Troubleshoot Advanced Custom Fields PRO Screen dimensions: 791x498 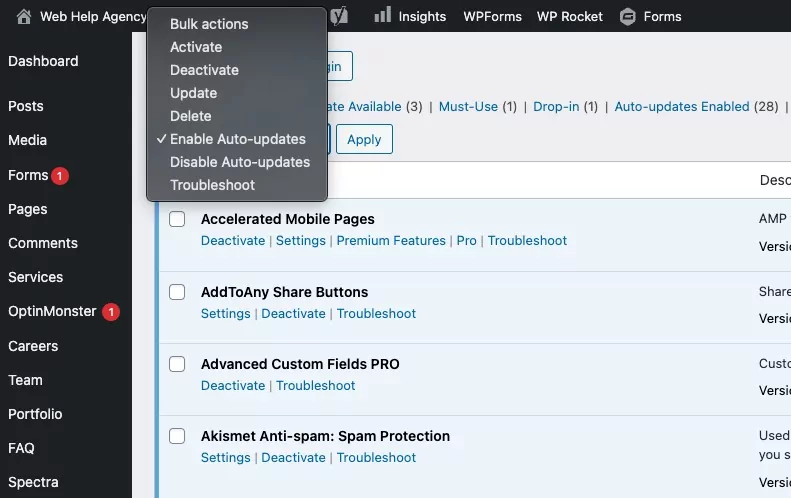point(315,386)
